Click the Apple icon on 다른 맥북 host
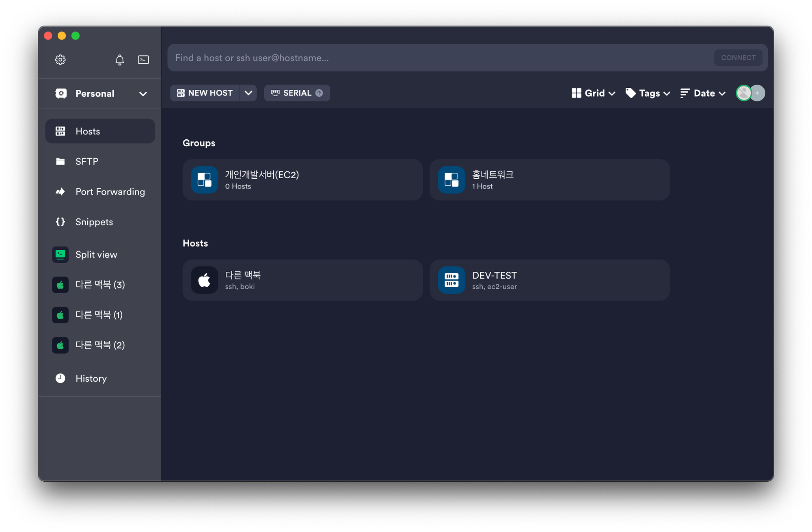This screenshot has height=532, width=812. (204, 280)
